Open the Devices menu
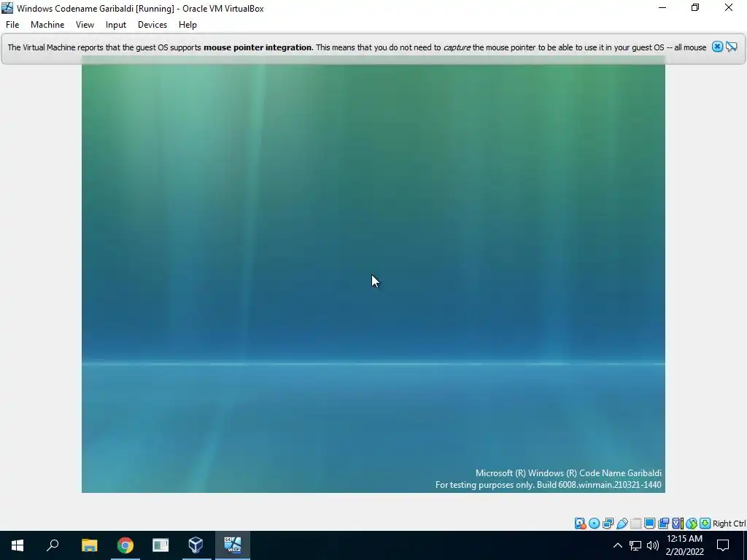This screenshot has width=747, height=560. coord(152,25)
